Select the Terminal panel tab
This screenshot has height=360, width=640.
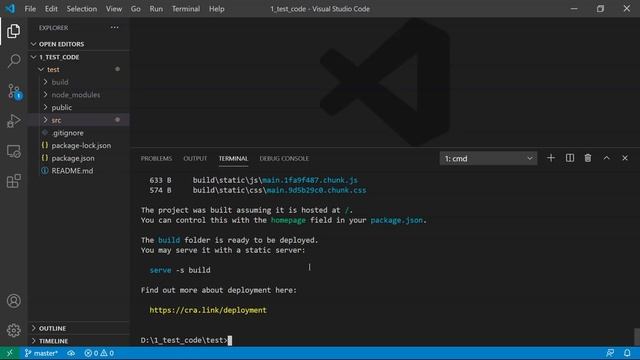click(233, 158)
